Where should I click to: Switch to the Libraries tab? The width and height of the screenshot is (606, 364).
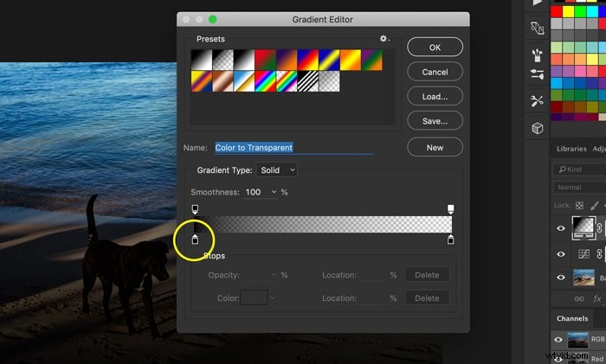[x=571, y=149]
